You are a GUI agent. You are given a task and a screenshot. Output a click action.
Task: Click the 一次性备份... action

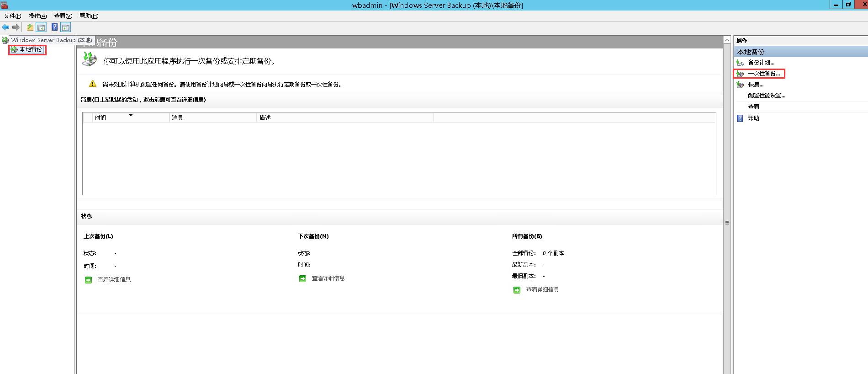(764, 74)
